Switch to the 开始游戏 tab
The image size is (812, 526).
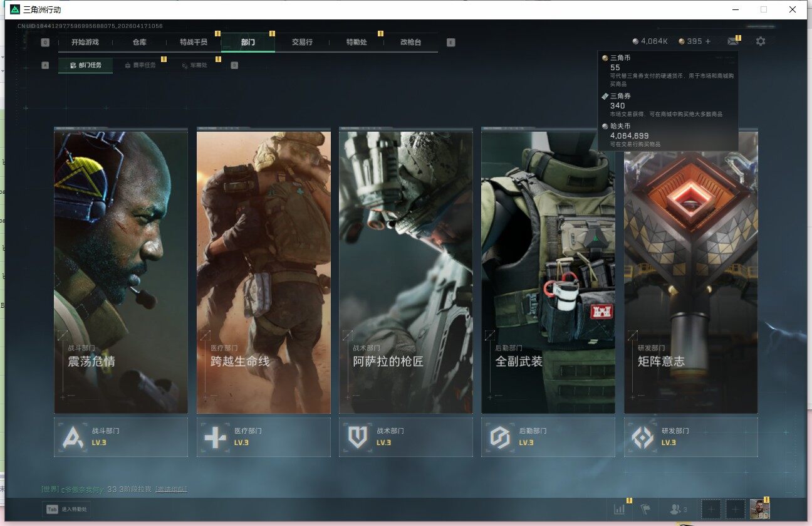(x=85, y=43)
